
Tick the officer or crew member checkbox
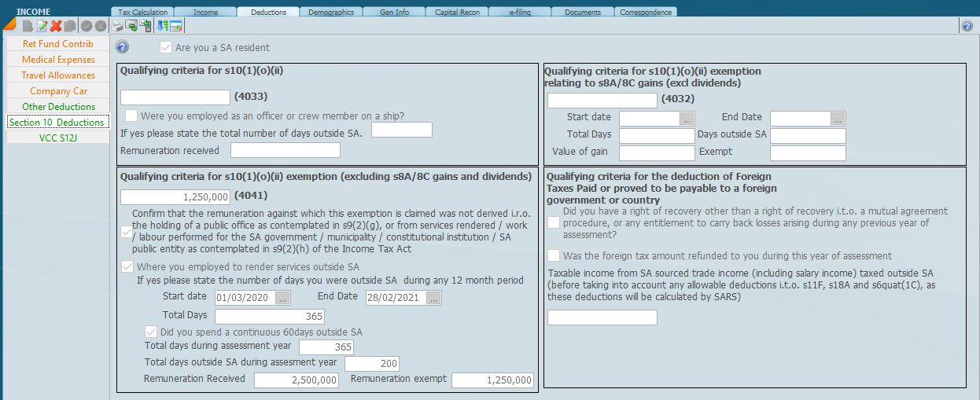pyautogui.click(x=131, y=116)
